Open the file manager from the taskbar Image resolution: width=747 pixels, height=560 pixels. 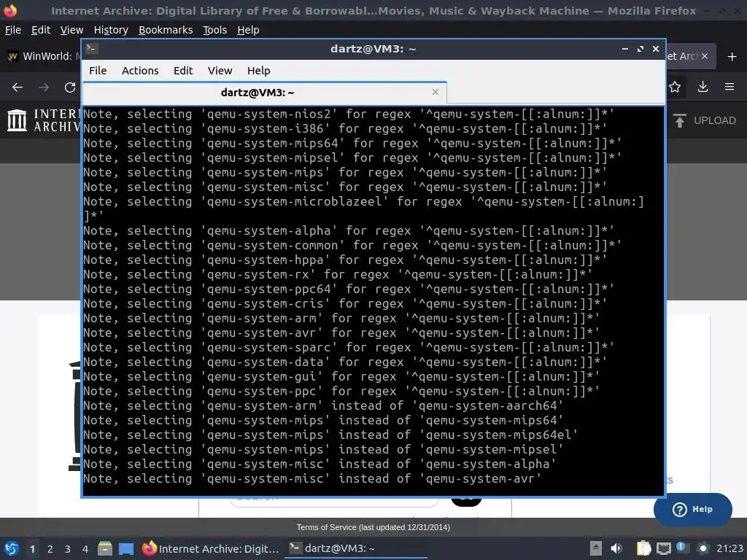point(105,548)
